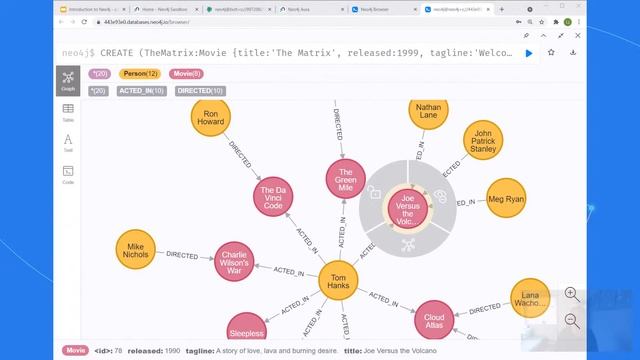The width and height of the screenshot is (640, 360).
Task: Switch to Code view
Action: point(68,175)
